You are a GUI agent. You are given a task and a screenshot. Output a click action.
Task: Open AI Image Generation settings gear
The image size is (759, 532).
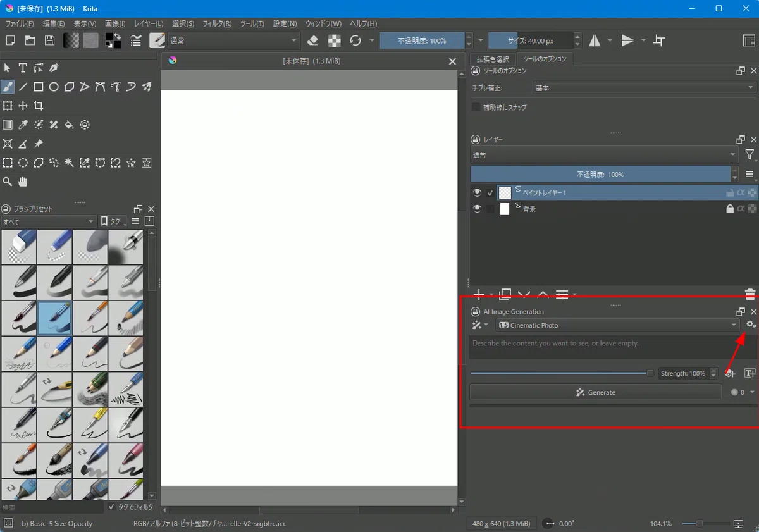tap(751, 325)
